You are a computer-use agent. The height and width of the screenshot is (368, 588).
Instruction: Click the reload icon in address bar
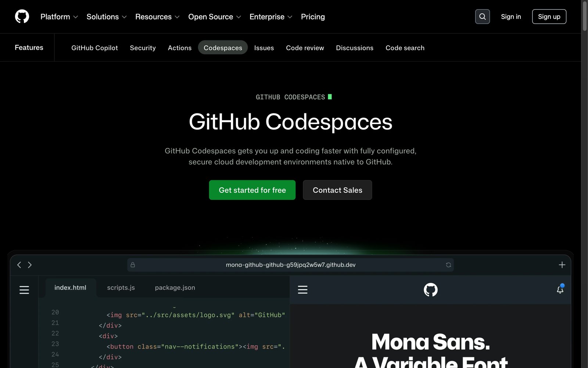(x=448, y=265)
